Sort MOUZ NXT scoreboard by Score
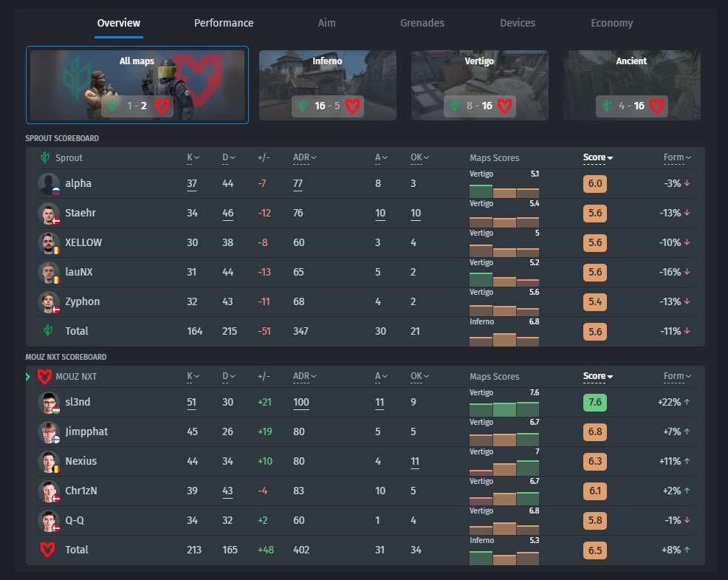This screenshot has width=728, height=580. coord(598,376)
